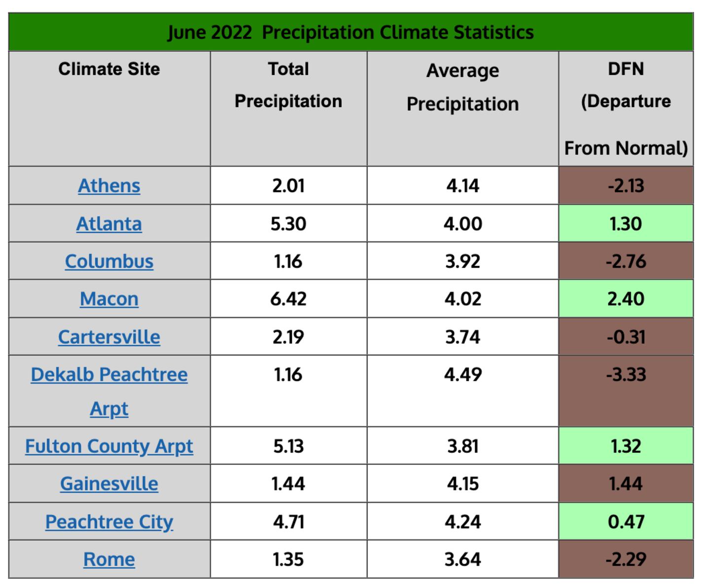This screenshot has height=588, width=710.
Task: Click the DFN Departure From Normal header
Action: [626, 108]
